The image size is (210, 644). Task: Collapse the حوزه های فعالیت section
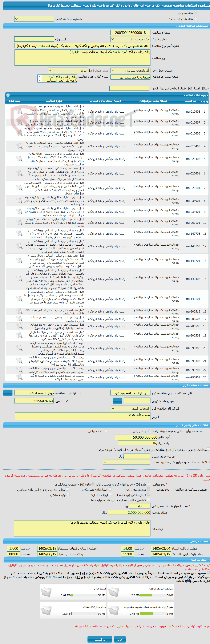point(8,95)
